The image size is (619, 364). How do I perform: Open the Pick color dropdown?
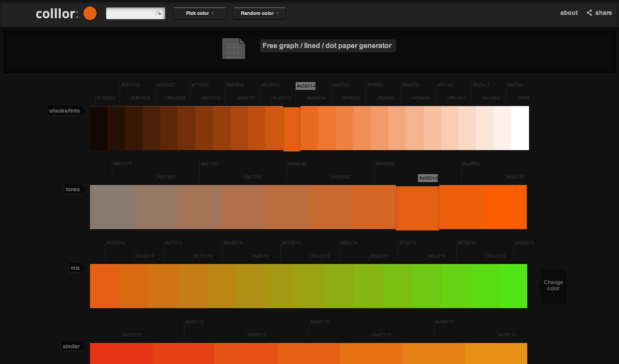(199, 13)
